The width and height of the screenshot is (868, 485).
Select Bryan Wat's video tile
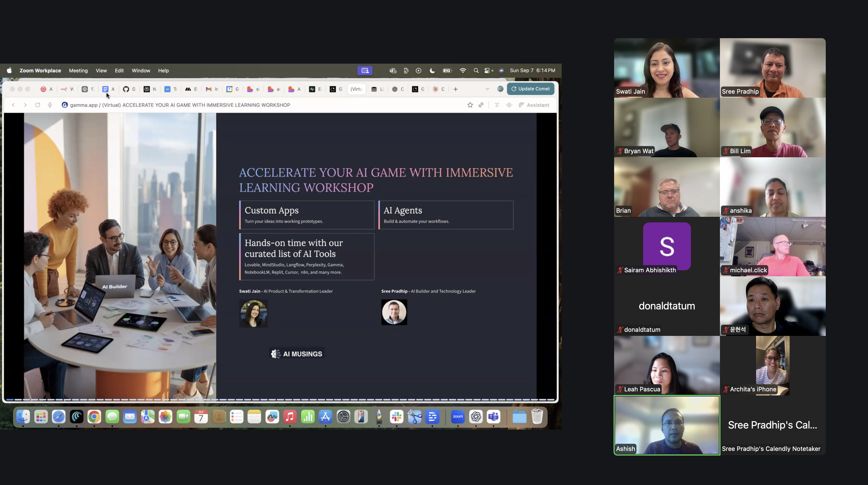click(667, 127)
